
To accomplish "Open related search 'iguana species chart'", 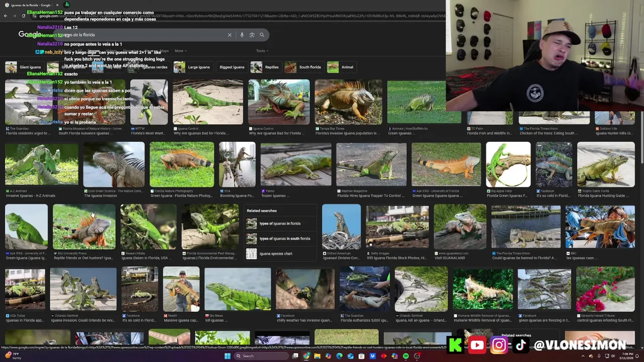I will [280, 254].
